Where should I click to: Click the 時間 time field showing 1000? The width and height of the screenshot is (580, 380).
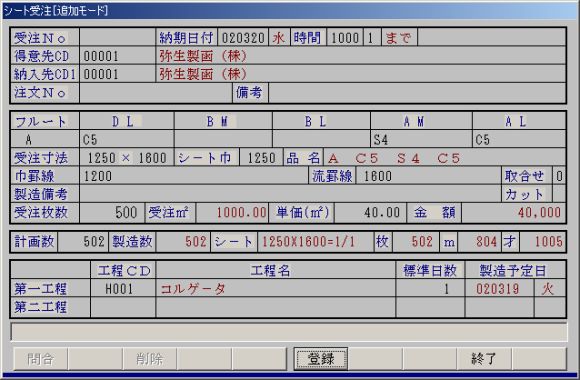point(345,37)
